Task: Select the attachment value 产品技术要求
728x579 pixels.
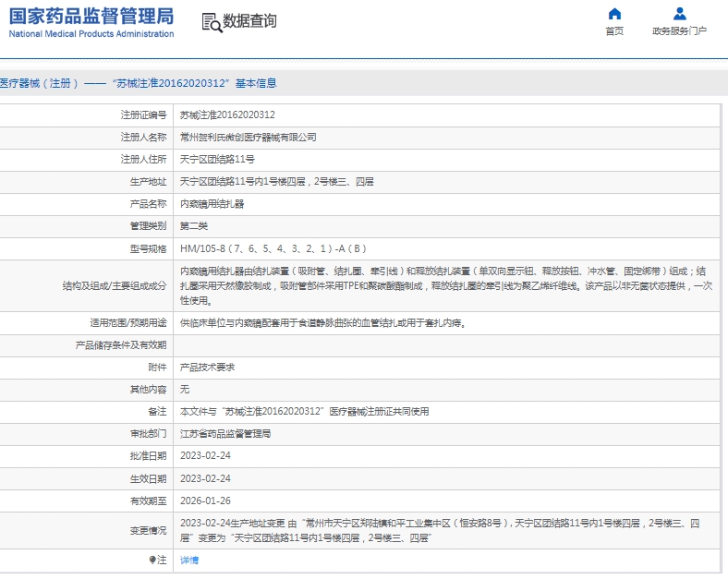Action: [208, 368]
